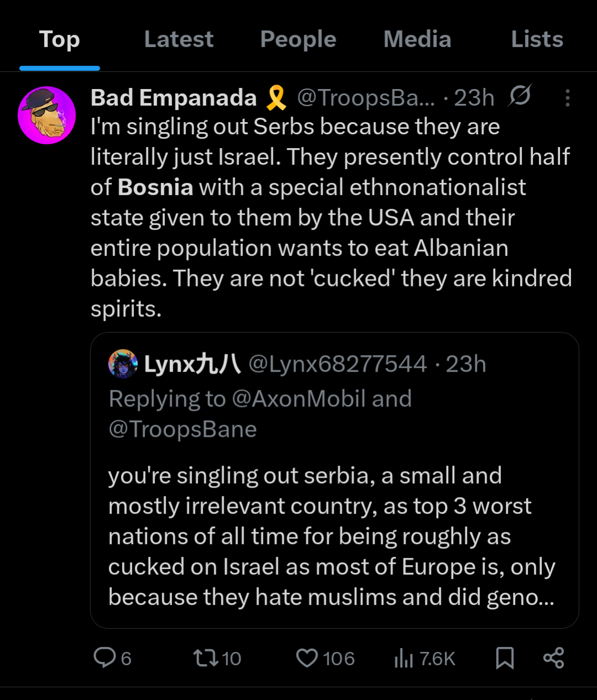Viewport: 597px width, 700px height.
Task: Switch to the People tab
Action: click(x=298, y=39)
